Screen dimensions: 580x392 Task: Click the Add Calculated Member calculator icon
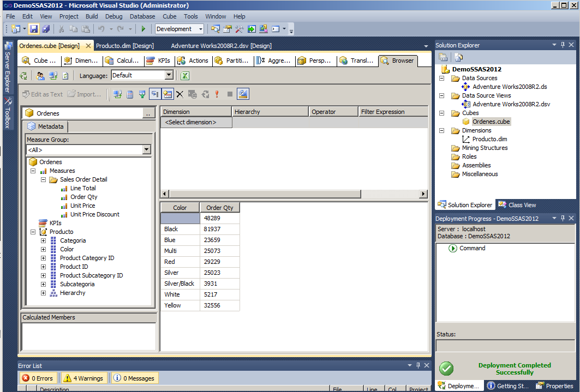(130, 94)
